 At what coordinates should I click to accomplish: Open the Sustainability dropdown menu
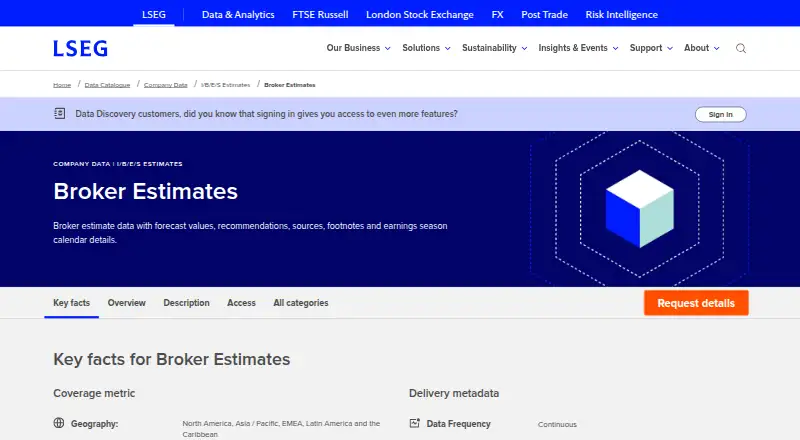coord(494,48)
